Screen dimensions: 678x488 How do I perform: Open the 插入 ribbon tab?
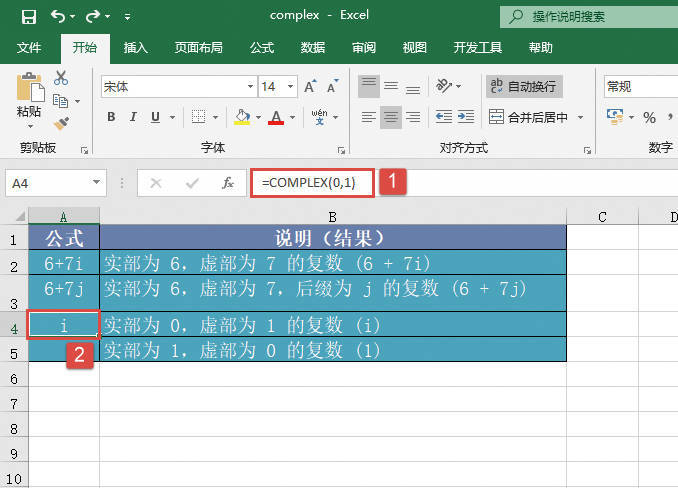coord(136,48)
